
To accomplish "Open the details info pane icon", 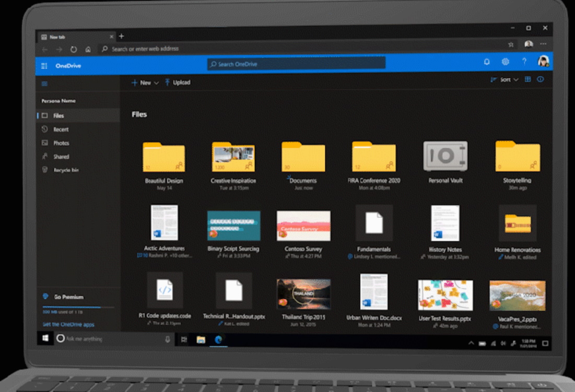I will tap(541, 79).
